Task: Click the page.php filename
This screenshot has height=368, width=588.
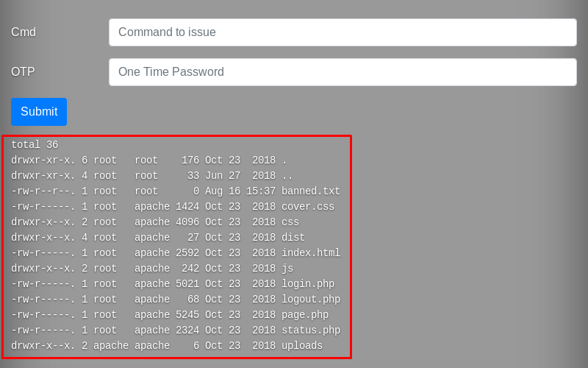Action: click(x=304, y=315)
